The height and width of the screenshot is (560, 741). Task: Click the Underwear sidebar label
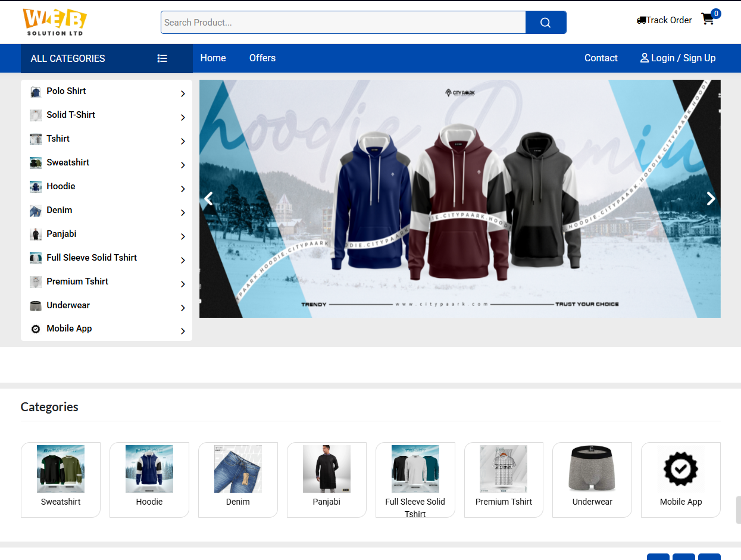(68, 305)
